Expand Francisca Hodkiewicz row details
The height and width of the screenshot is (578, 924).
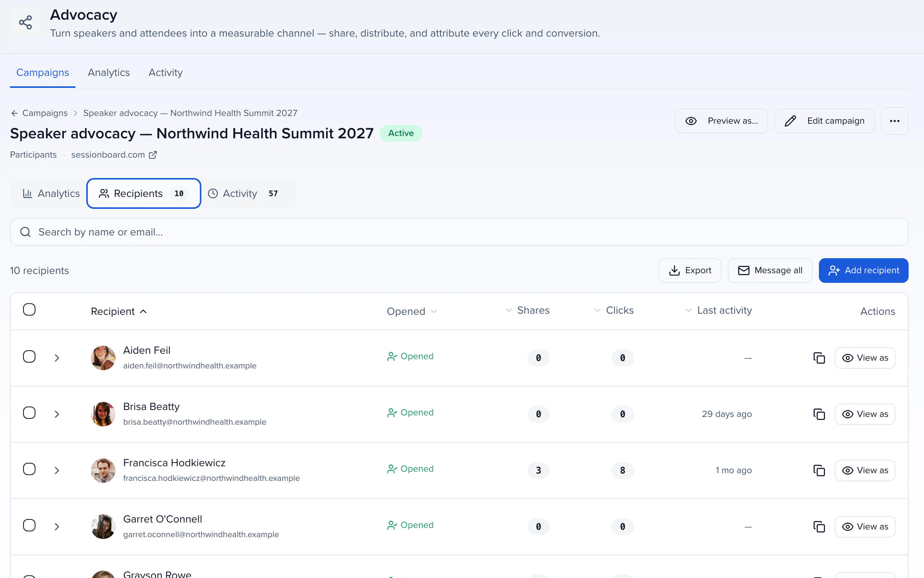[x=57, y=470]
